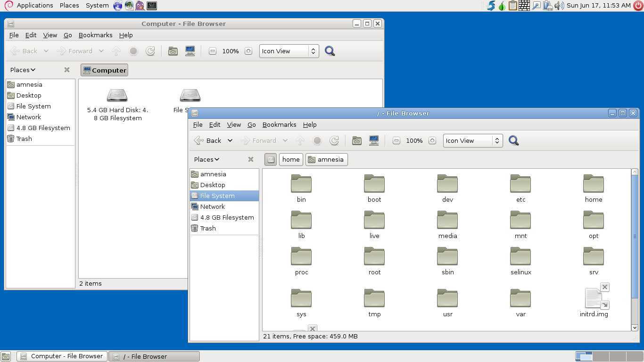Click the volume speaker icon in top panel
This screenshot has height=362, width=644.
(559, 6)
